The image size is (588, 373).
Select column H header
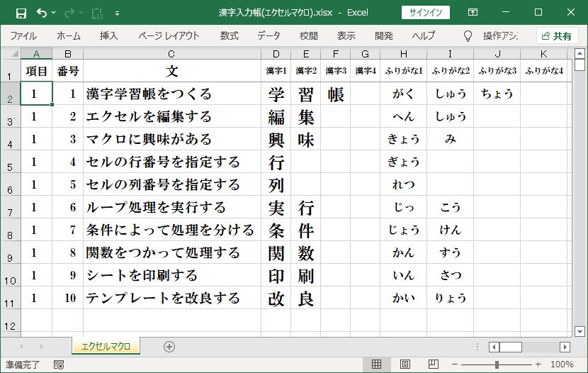pos(404,54)
